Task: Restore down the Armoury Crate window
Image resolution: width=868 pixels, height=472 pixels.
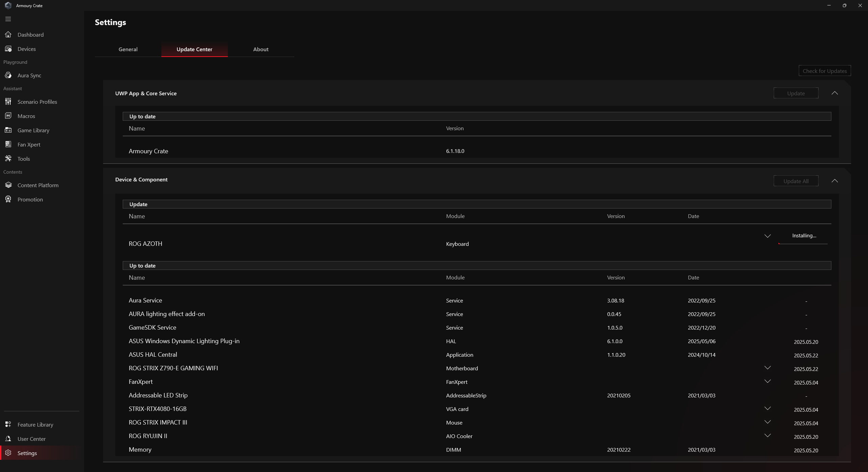Action: pos(844,5)
